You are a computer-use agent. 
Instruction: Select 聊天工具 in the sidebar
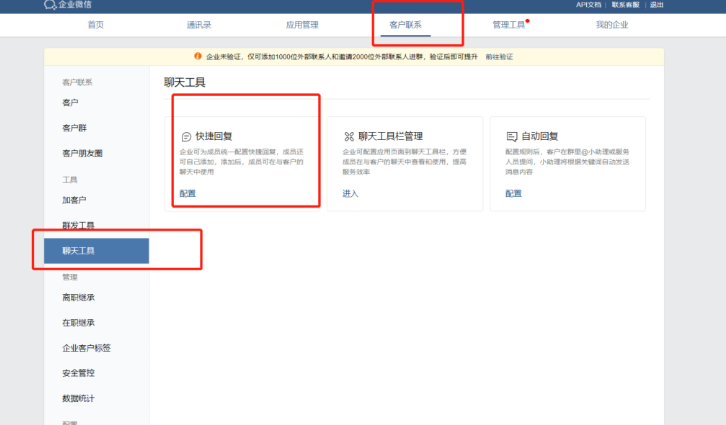pyautogui.click(x=78, y=251)
